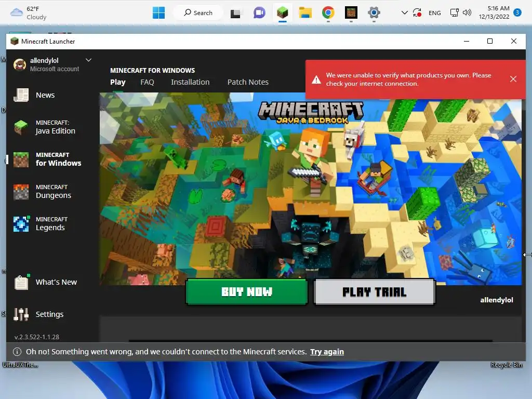Click Minecraft Launcher title bar app icon
This screenshot has height=399, width=532.
pyautogui.click(x=14, y=42)
